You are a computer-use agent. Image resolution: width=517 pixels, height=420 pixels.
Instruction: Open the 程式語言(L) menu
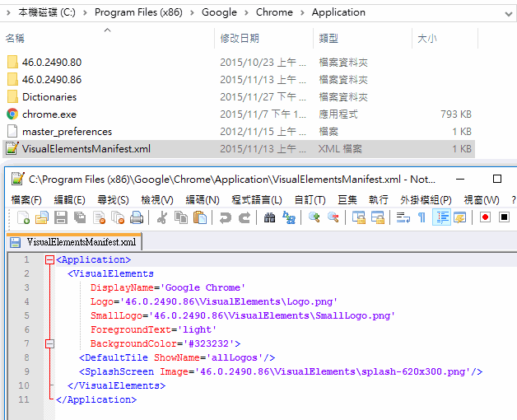point(257,199)
